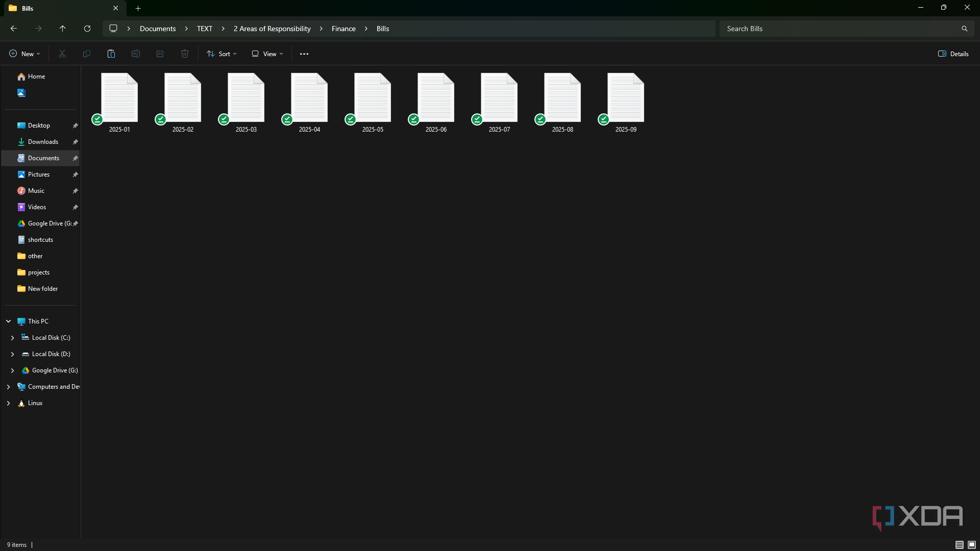Add a new tab with plus
The height and width of the screenshot is (551, 980).
(138, 8)
